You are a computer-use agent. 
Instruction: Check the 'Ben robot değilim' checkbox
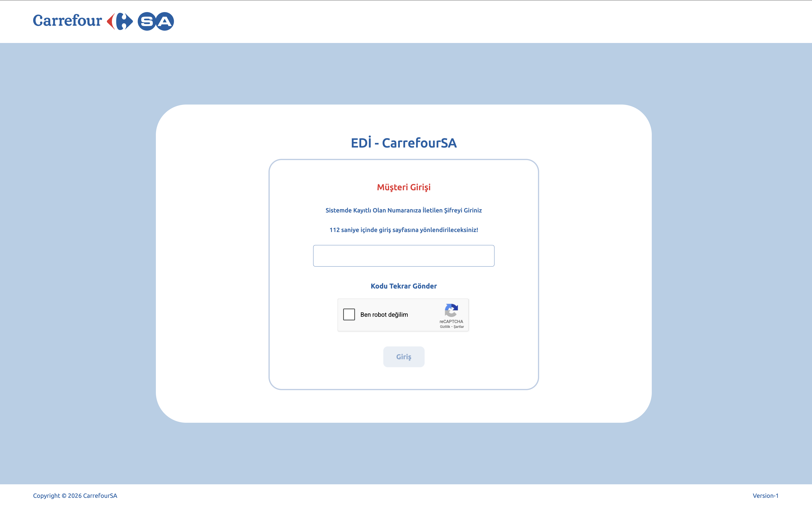(x=349, y=315)
